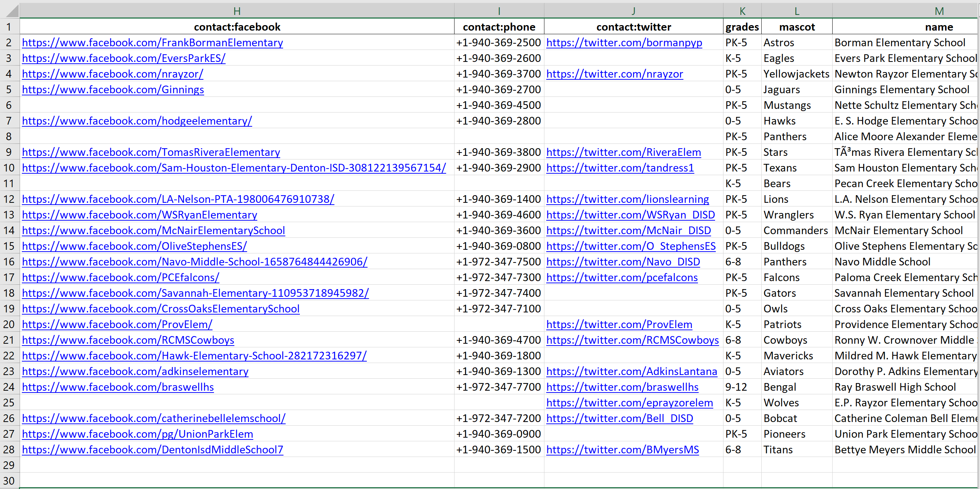Select the mascot header cell
Screen dimensions: 980x489
(x=797, y=27)
